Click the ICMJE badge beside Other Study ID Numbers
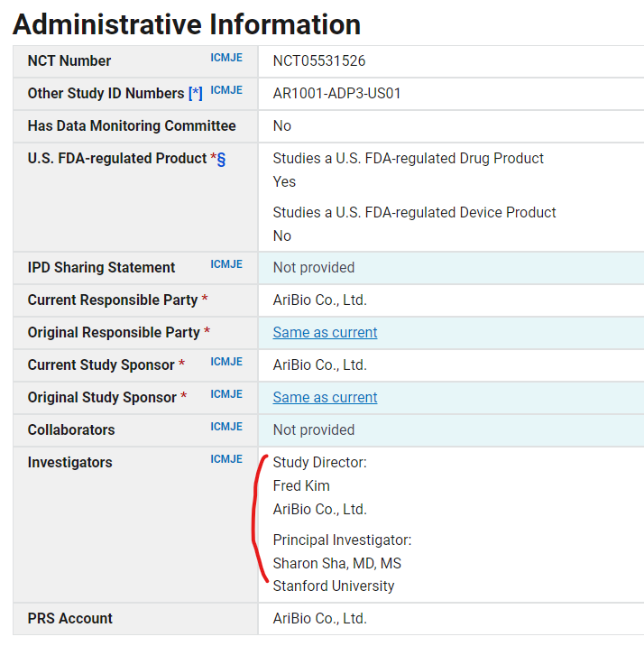The height and width of the screenshot is (646, 644). pyautogui.click(x=226, y=90)
